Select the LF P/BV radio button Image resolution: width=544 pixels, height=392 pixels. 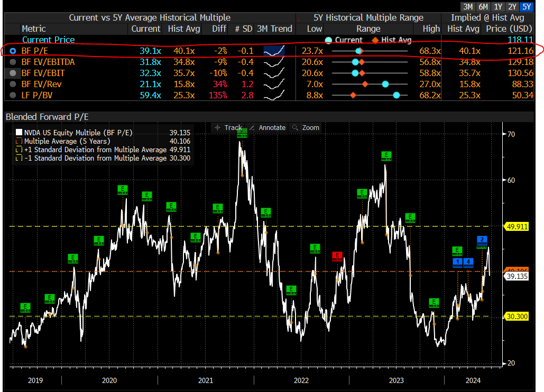coord(13,95)
